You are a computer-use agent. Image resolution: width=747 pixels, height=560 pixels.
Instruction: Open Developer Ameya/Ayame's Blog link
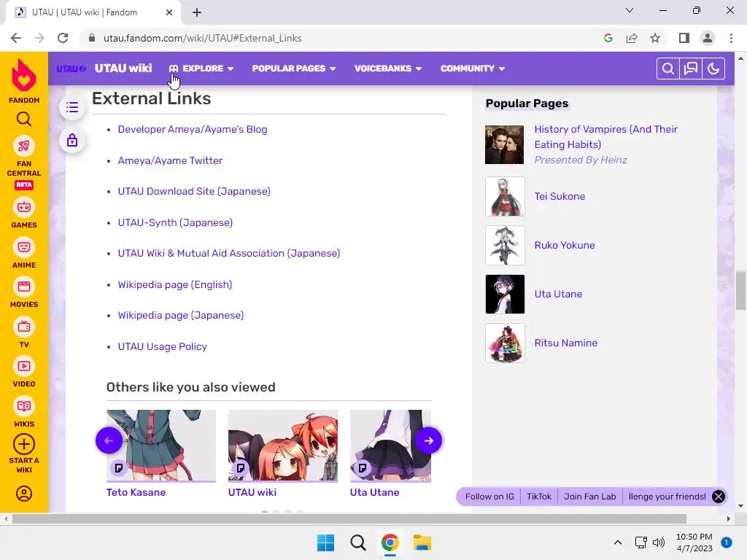[x=193, y=130]
